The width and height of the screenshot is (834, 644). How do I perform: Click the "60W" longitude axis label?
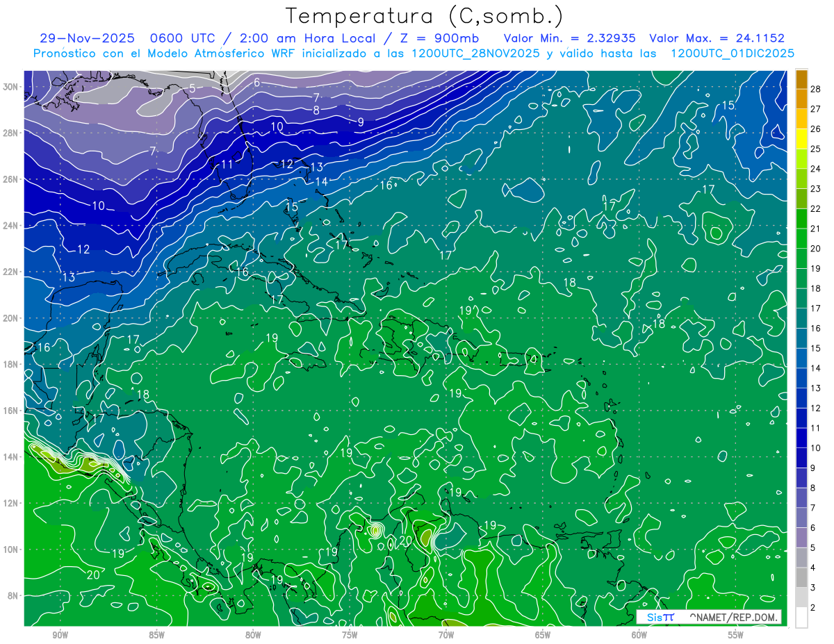click(640, 634)
